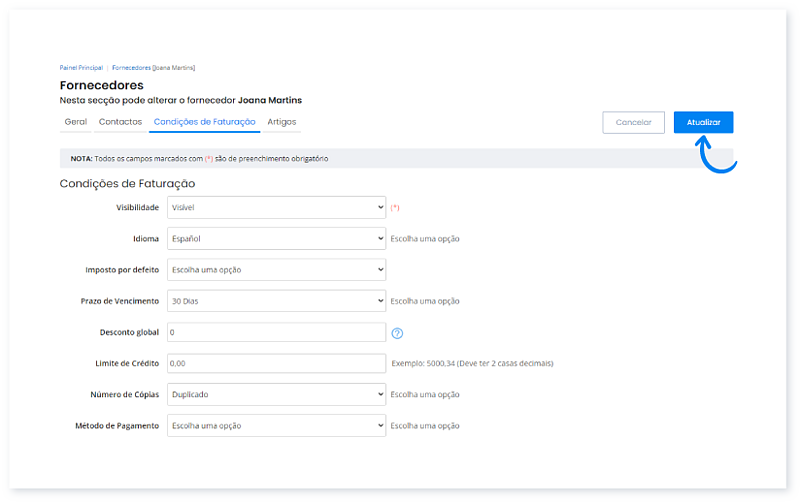Open the Artigos tab
This screenshot has width=800, height=502.
(x=282, y=122)
